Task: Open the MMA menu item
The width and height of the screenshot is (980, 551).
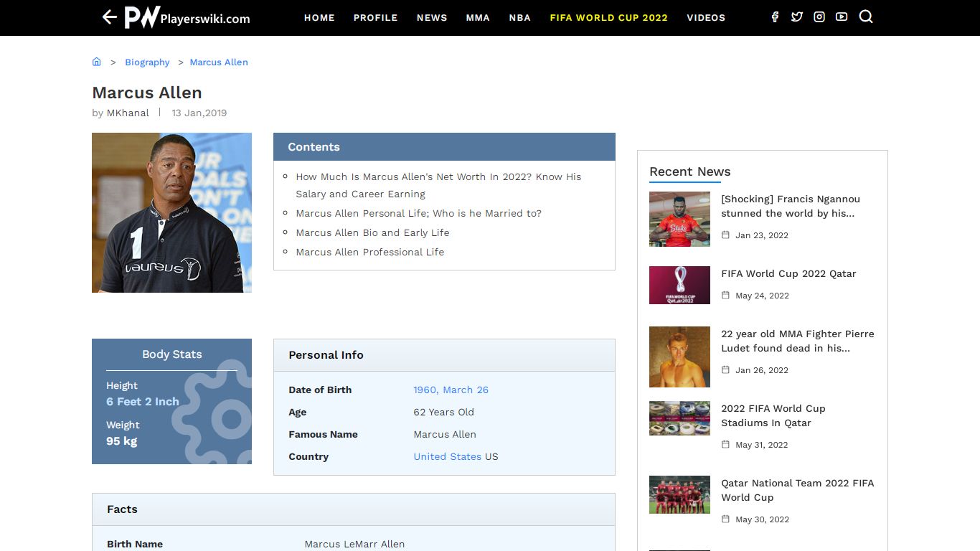Action: 478,18
